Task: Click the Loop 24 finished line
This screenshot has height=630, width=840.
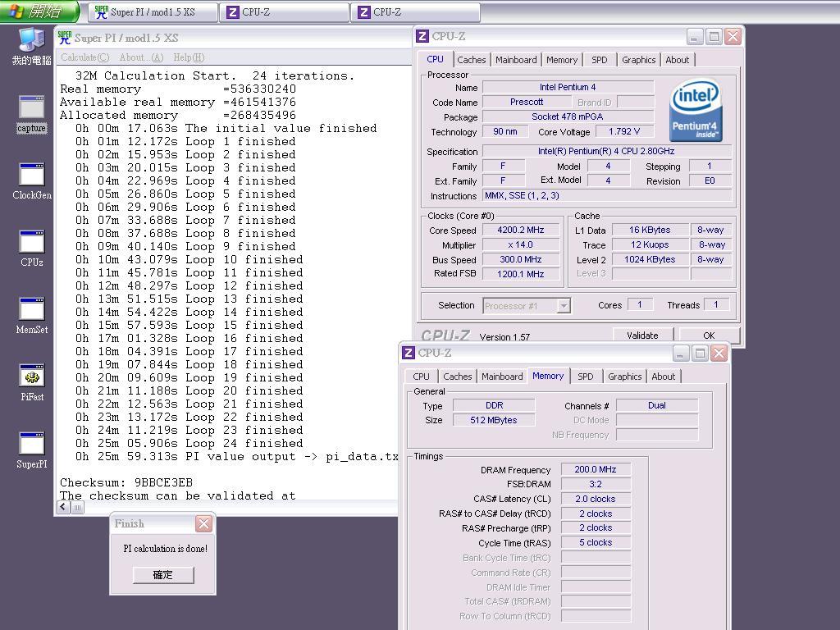Action: [x=189, y=443]
